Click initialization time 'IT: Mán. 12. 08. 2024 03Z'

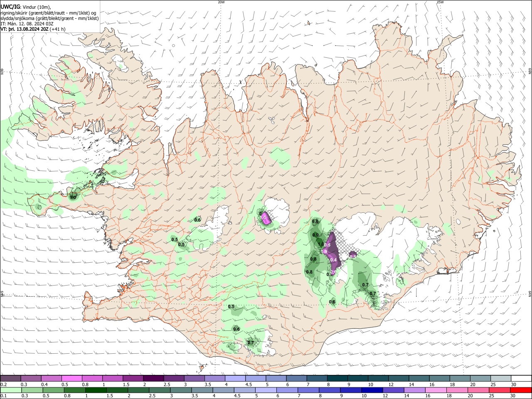[27, 24]
